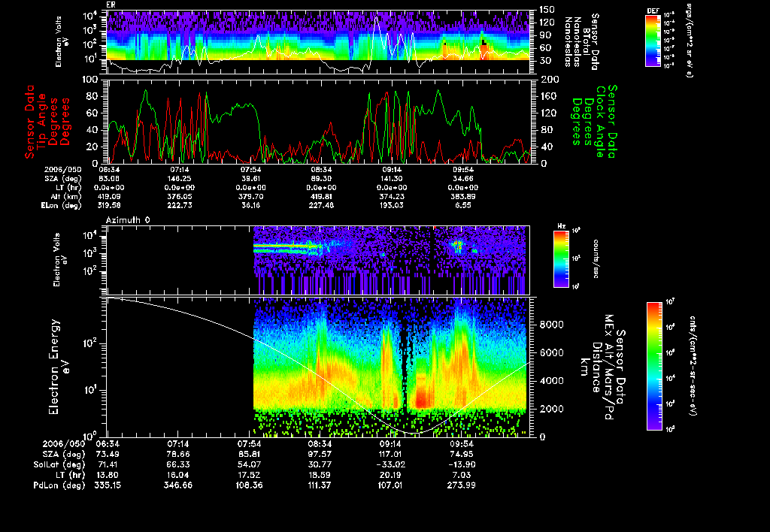Image resolution: width=770 pixels, height=532 pixels.
Task: Select the 'Azimuth 0' panel title
Action: click(128, 220)
